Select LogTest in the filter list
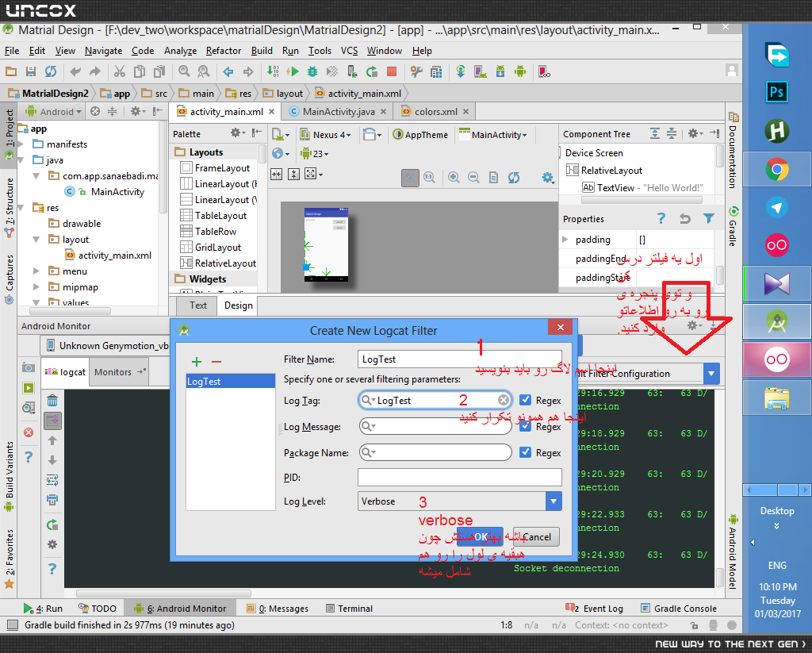The width and height of the screenshot is (812, 653). 231,381
